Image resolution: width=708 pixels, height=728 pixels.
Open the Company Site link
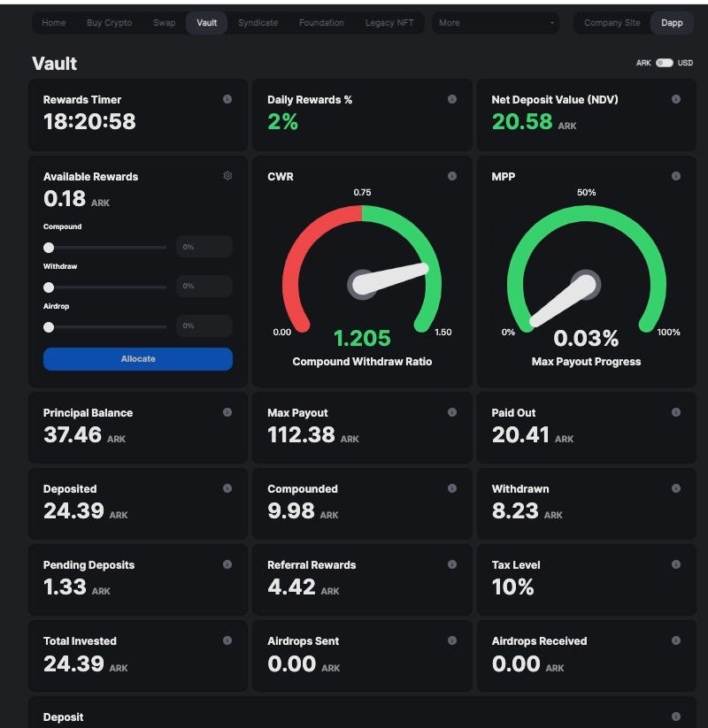[x=611, y=23]
